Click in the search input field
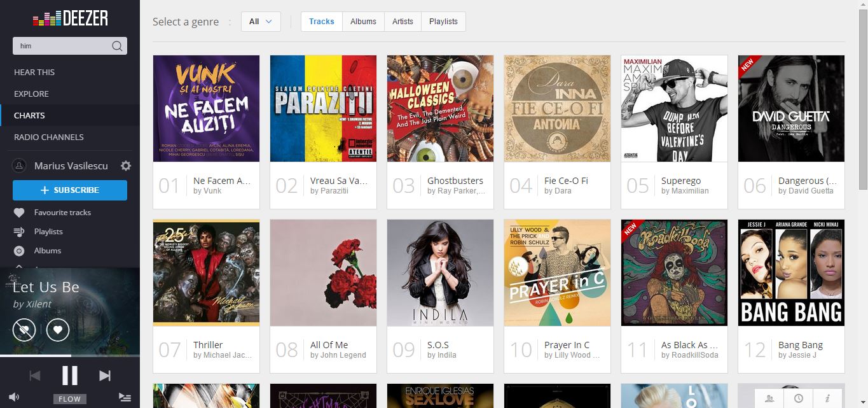 point(62,46)
